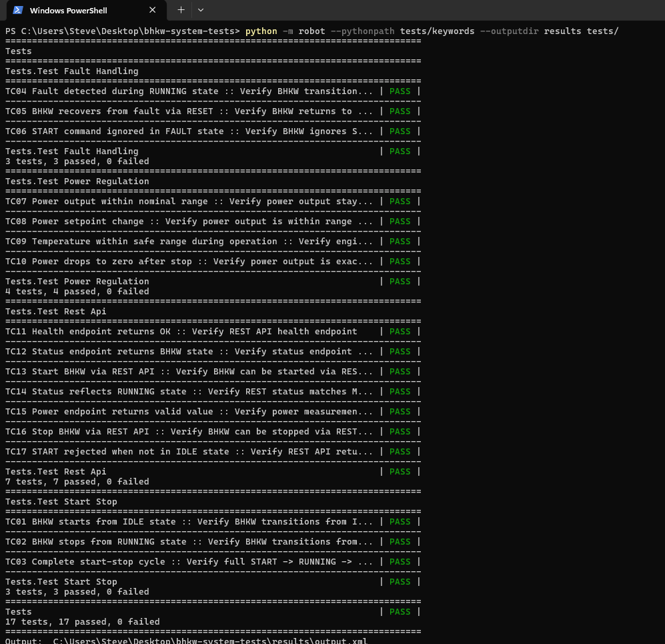Click TC01 BHKW starts from IDLE line

tap(213, 522)
